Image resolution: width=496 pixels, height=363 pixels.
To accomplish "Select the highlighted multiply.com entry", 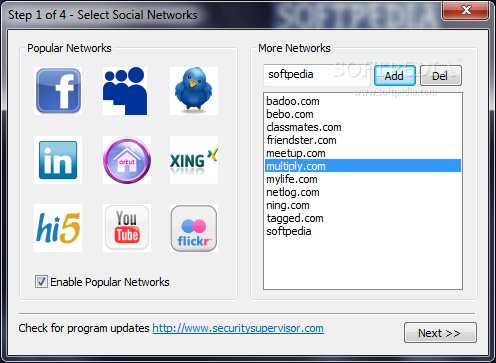I will pos(363,166).
